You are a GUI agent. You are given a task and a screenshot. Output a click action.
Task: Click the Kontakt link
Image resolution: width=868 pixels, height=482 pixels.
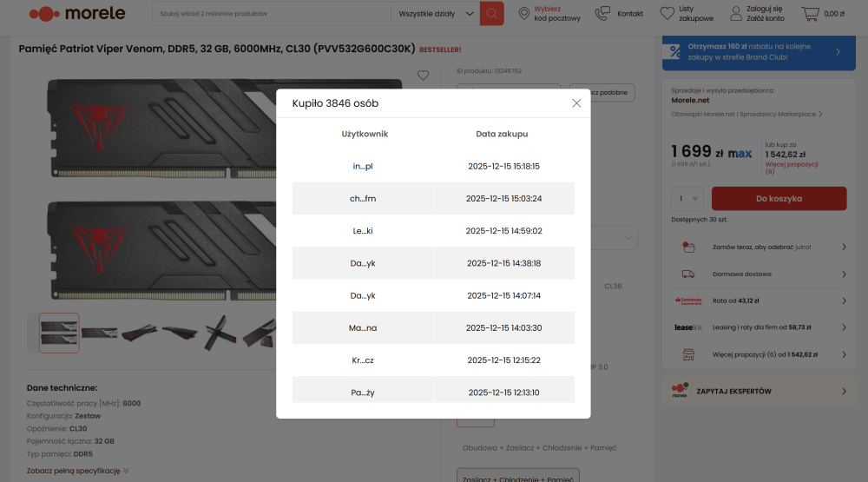click(630, 14)
